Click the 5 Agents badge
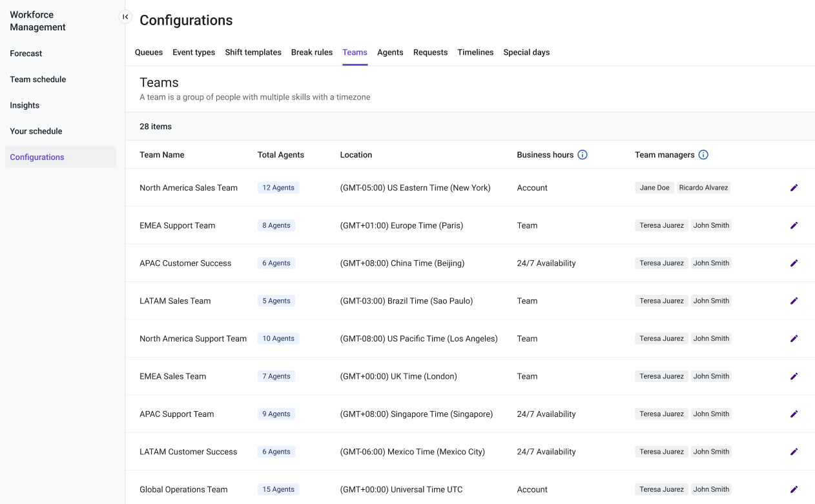The height and width of the screenshot is (504, 815). click(x=276, y=301)
